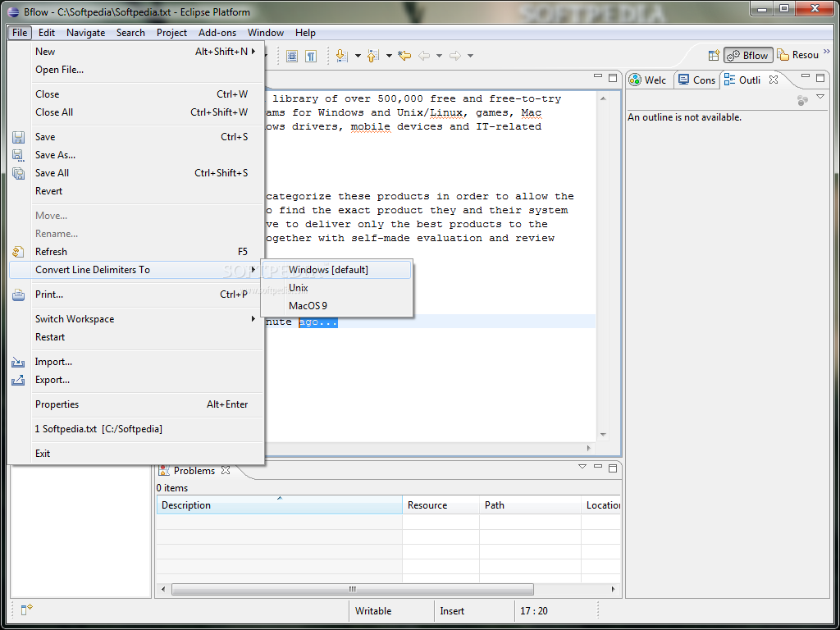Screen dimensions: 840x630
Task: Click Refresh in File menu
Action: tap(137, 251)
